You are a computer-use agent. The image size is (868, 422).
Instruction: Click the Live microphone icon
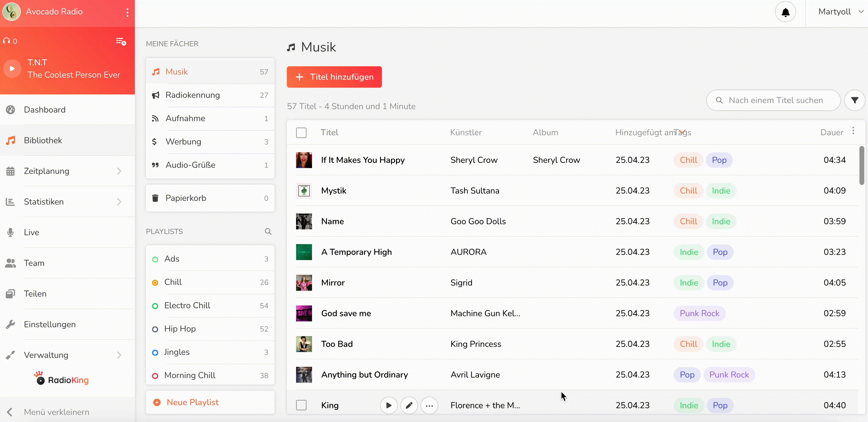pos(10,232)
